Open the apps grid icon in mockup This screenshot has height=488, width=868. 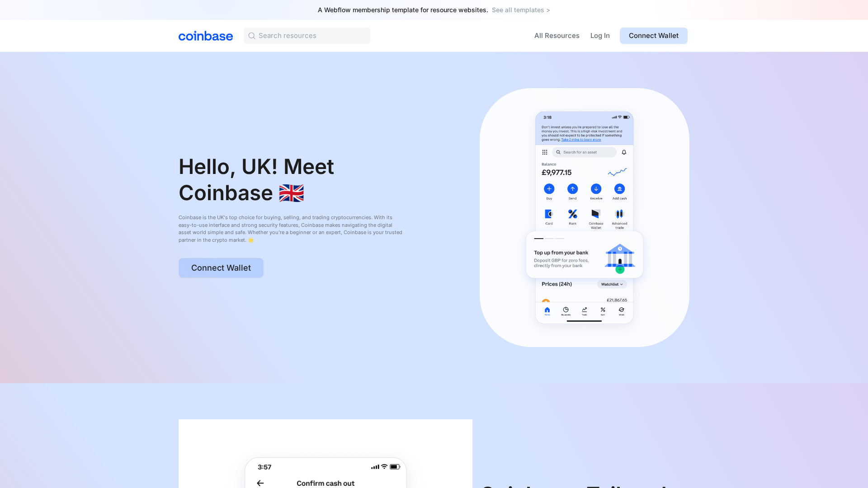545,152
